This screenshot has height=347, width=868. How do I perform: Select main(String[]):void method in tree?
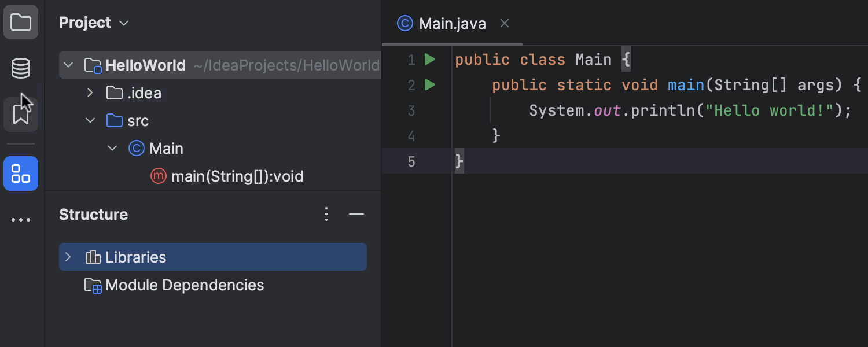coord(237,176)
